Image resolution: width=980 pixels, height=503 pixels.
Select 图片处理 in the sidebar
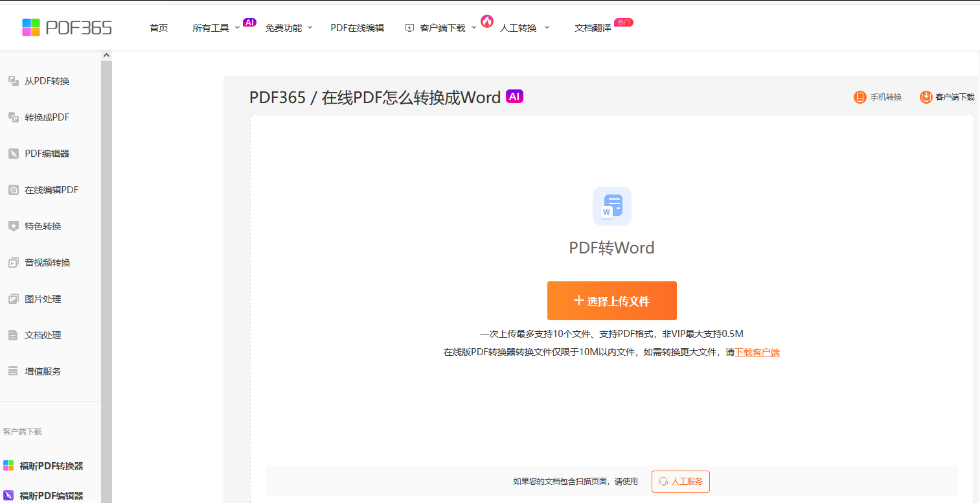pyautogui.click(x=43, y=299)
